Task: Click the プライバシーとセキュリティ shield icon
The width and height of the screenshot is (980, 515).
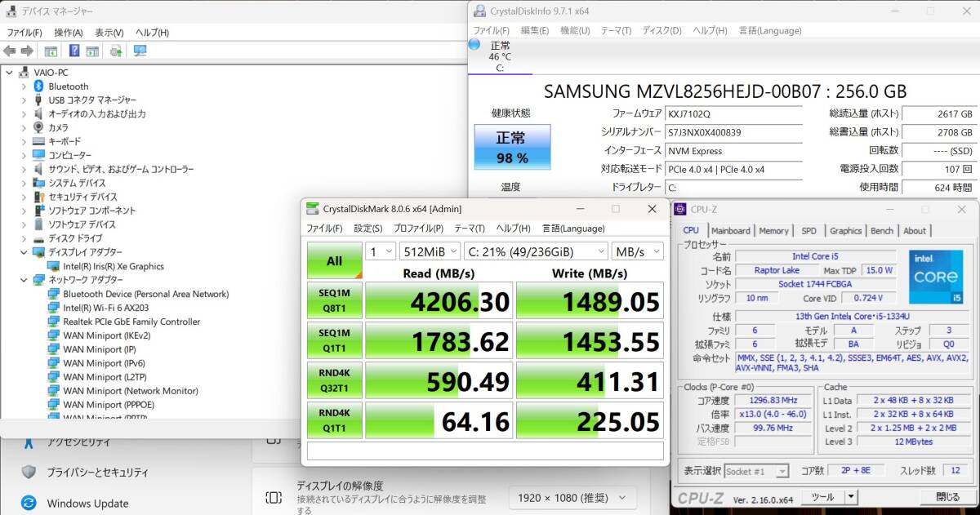Action: (x=30, y=472)
